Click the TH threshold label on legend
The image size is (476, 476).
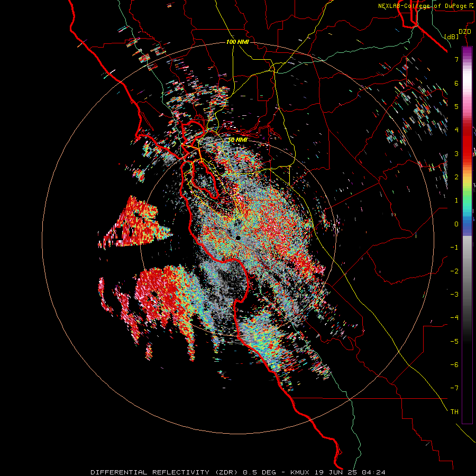[x=454, y=412]
